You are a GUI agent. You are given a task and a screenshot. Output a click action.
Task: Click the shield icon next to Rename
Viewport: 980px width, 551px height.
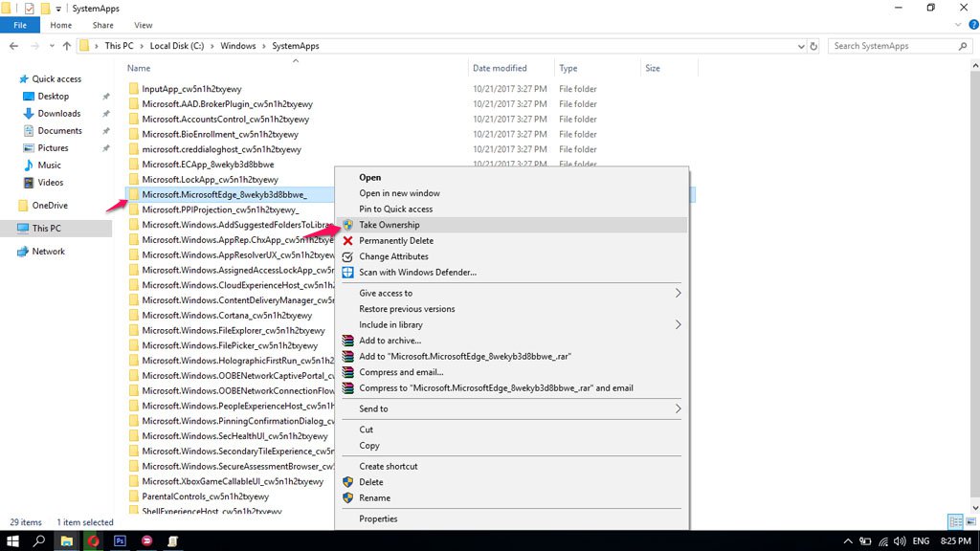[x=348, y=497]
